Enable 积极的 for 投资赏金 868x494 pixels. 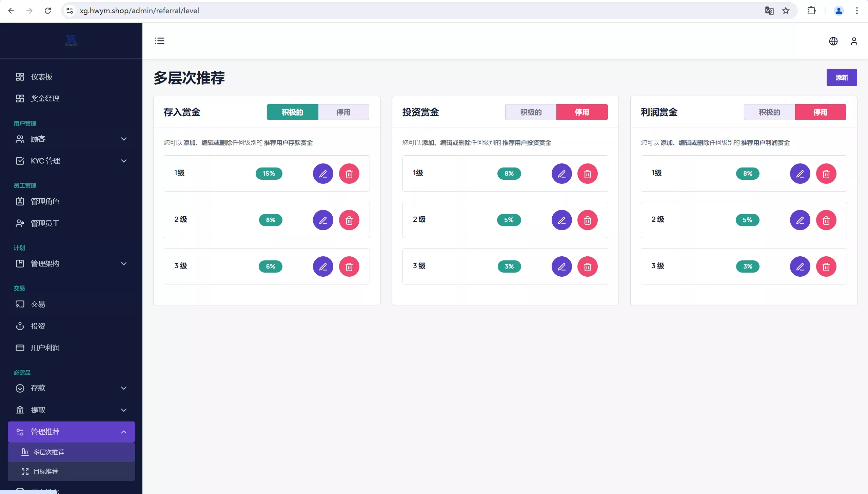point(530,112)
